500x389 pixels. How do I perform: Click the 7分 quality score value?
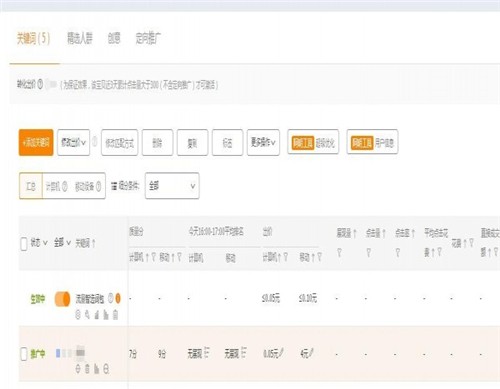[133, 354]
